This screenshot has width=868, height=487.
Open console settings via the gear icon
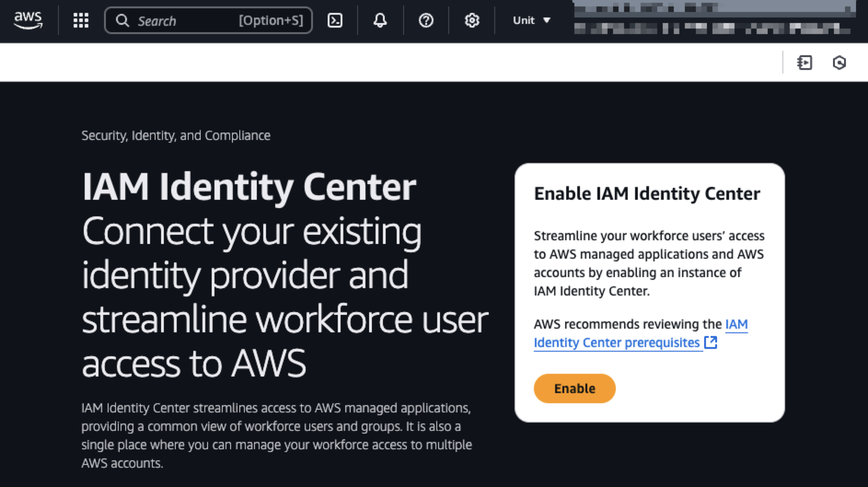[471, 20]
